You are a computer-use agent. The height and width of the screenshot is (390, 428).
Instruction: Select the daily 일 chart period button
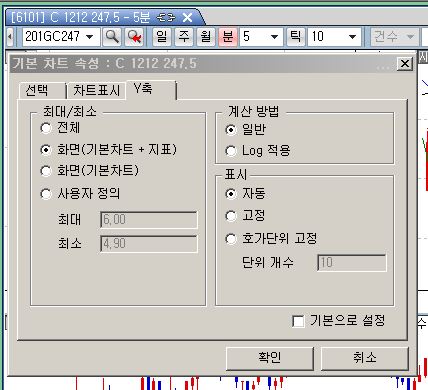point(162,36)
